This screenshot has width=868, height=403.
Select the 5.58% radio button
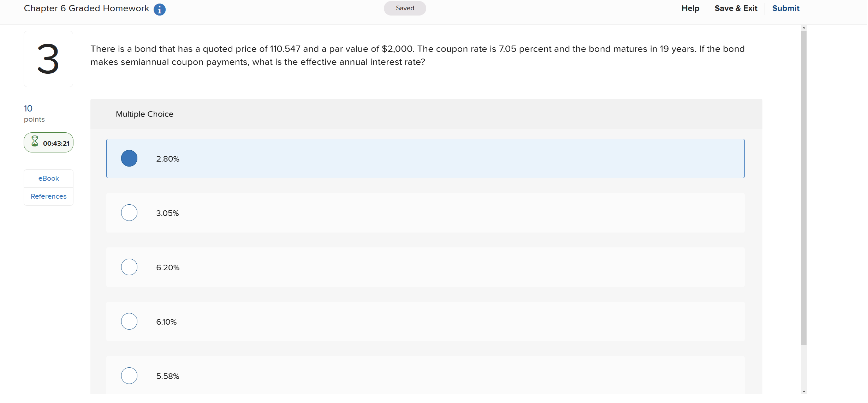(129, 376)
